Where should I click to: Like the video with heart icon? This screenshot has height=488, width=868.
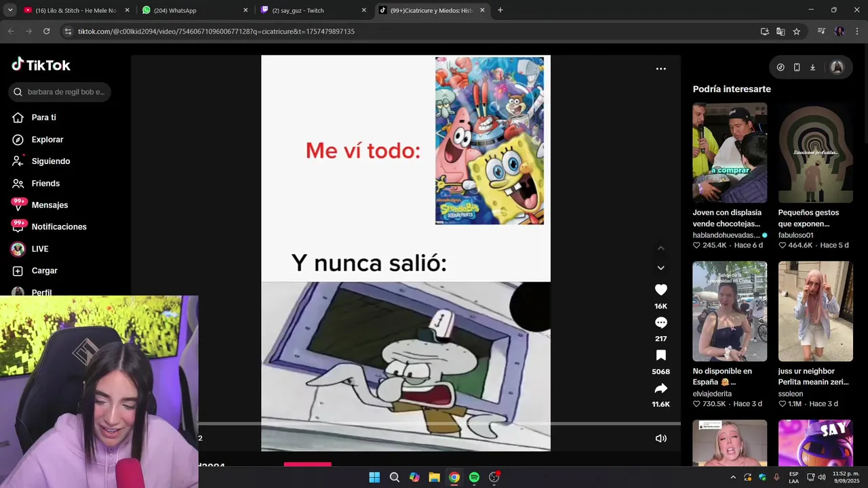click(x=660, y=290)
